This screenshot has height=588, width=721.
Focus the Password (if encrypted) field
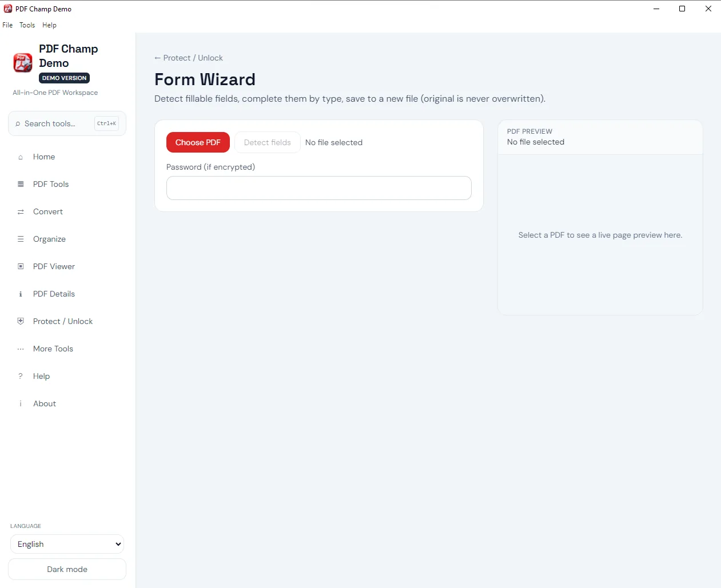(318, 188)
